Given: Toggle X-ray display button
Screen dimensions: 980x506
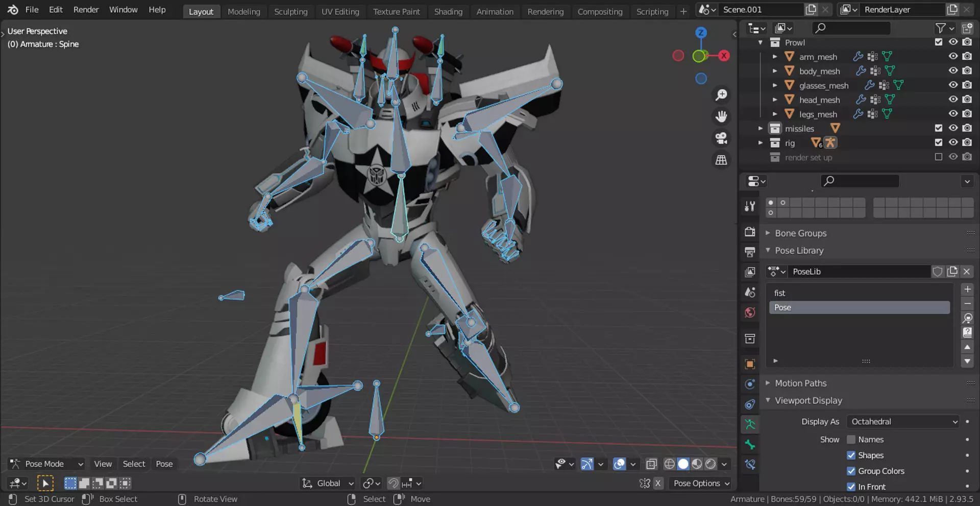Looking at the screenshot, I should pyautogui.click(x=651, y=464).
